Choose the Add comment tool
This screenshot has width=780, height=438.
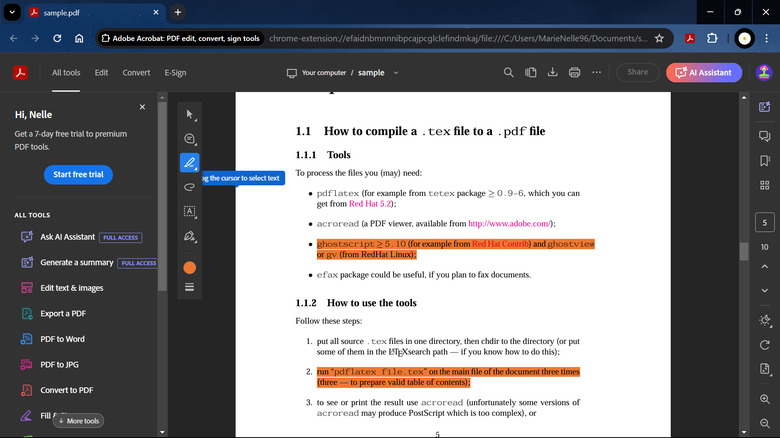point(189,139)
